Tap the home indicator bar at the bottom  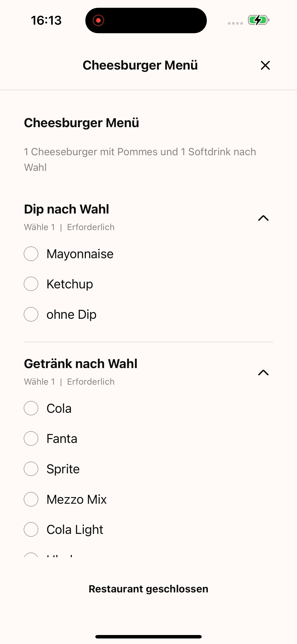tap(148, 636)
